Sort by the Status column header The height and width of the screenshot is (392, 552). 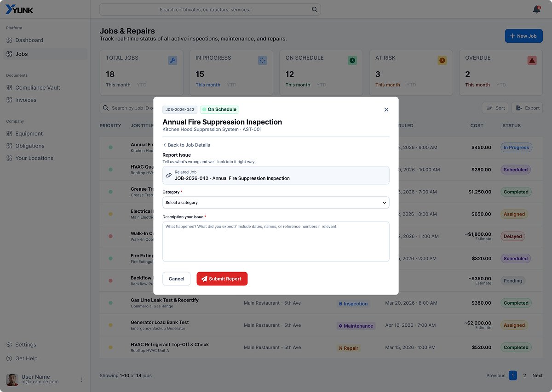[512, 125]
